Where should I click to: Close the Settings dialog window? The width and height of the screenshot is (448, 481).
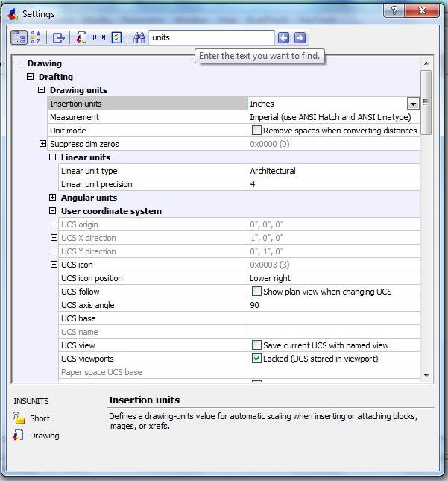(422, 10)
